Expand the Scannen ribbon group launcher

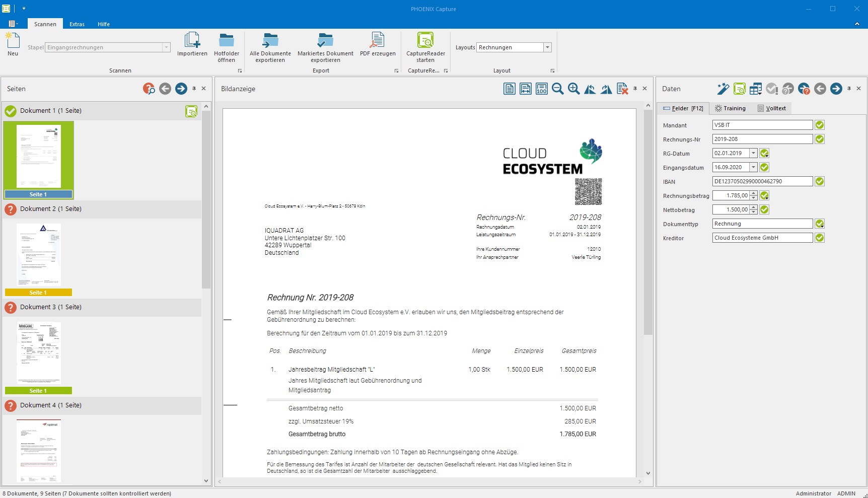(240, 71)
